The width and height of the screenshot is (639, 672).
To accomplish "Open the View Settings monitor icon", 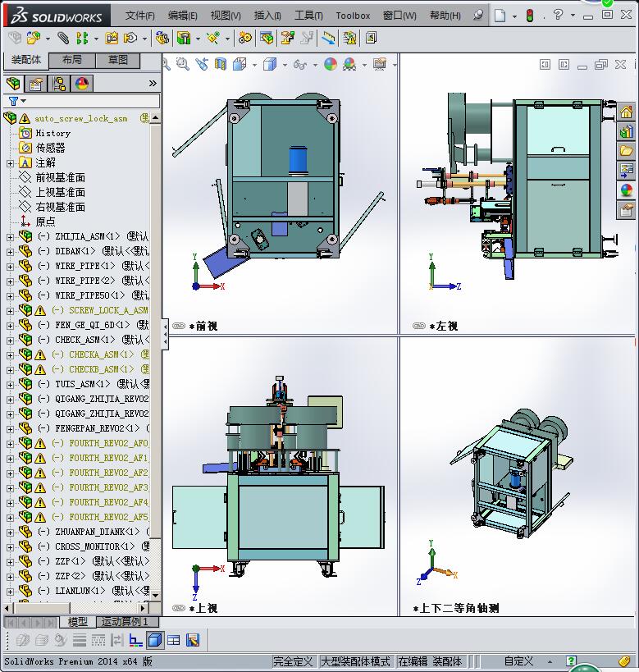I will (x=380, y=65).
